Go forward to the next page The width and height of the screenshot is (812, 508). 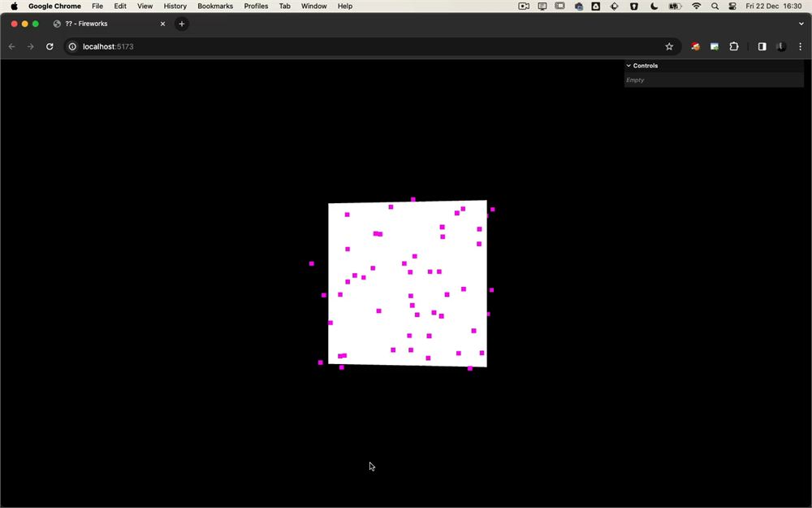pos(31,46)
